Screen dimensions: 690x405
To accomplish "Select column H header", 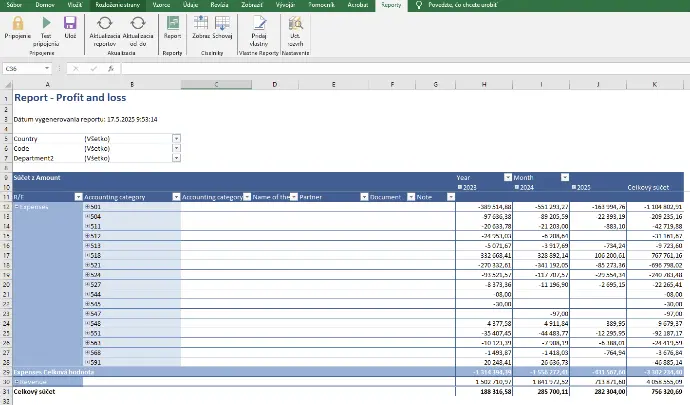I will tap(484, 84).
